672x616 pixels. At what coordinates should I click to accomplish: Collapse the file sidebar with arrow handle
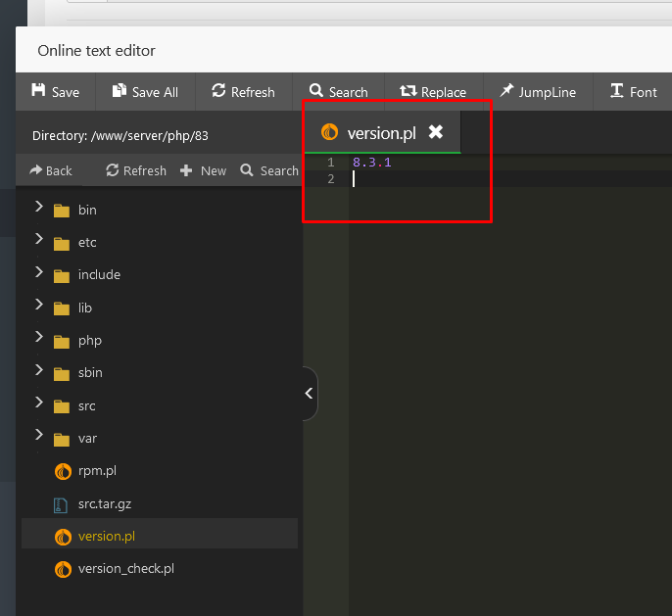coord(309,393)
